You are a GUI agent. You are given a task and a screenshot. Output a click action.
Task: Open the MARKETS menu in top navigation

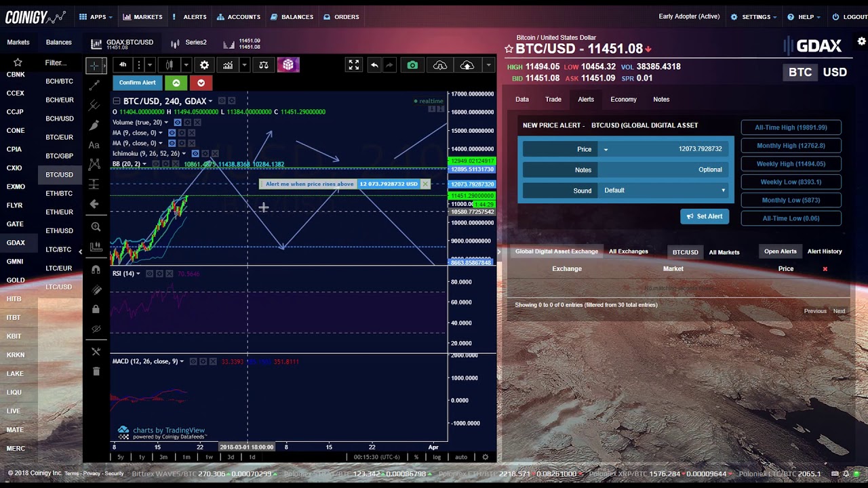click(x=143, y=17)
